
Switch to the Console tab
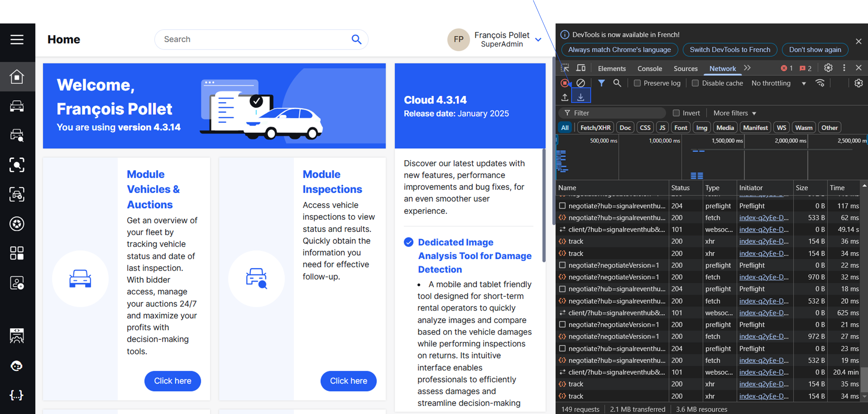[x=649, y=69]
